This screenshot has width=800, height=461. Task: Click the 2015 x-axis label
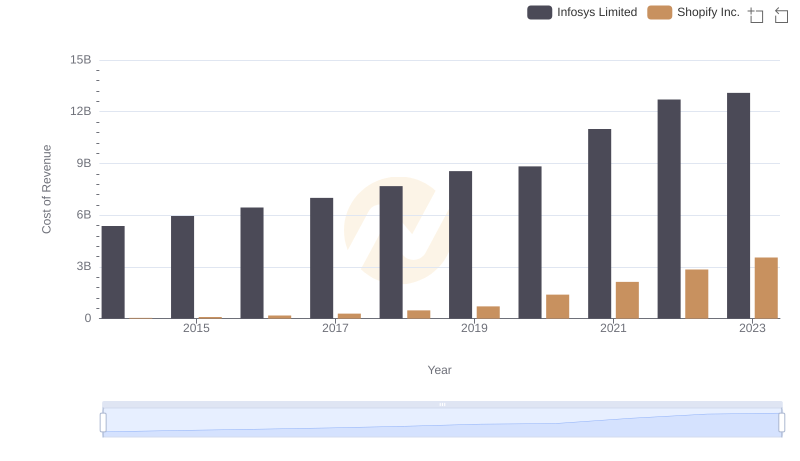[x=196, y=328]
